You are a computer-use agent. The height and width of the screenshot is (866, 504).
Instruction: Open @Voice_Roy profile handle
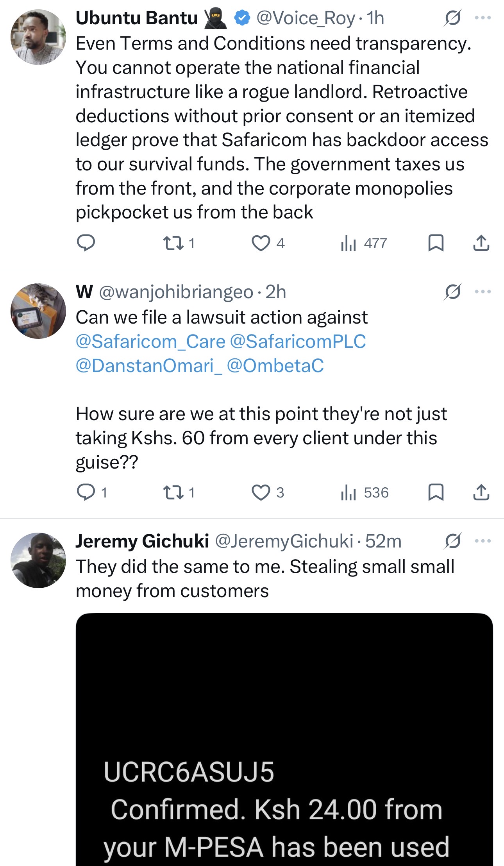tap(305, 18)
